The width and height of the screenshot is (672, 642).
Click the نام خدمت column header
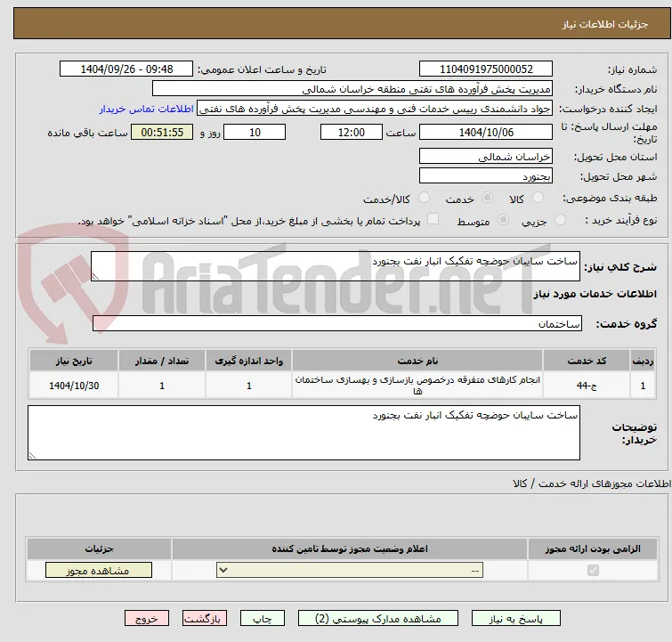[x=417, y=361]
